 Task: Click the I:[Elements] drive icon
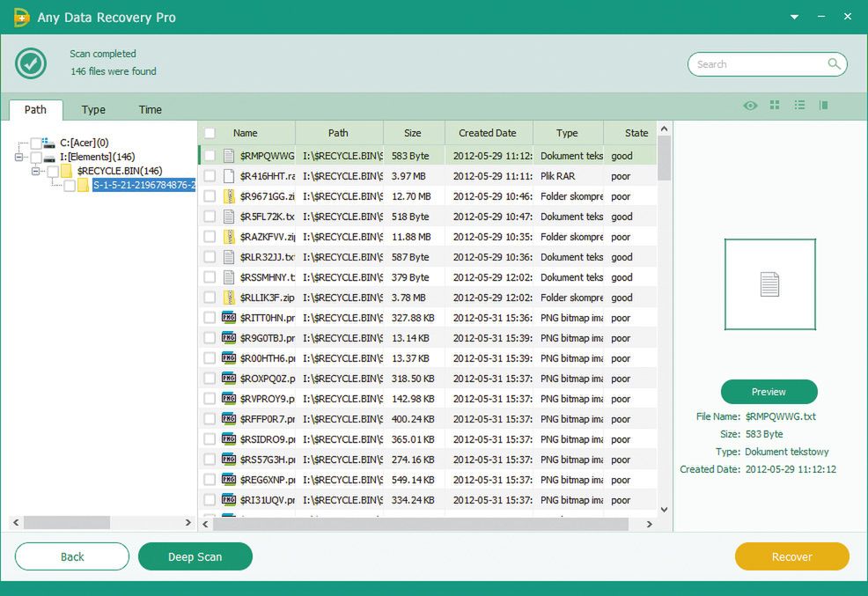pos(51,157)
